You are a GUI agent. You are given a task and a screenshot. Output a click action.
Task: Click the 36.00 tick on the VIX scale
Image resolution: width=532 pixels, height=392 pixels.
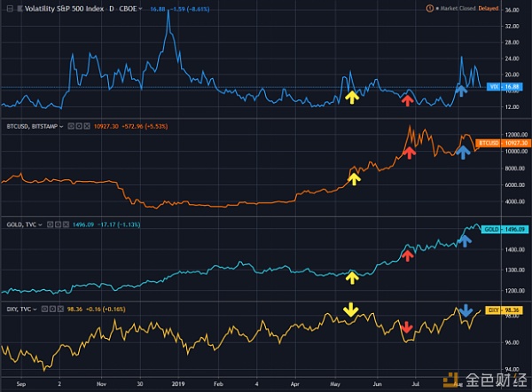pyautogui.click(x=512, y=10)
